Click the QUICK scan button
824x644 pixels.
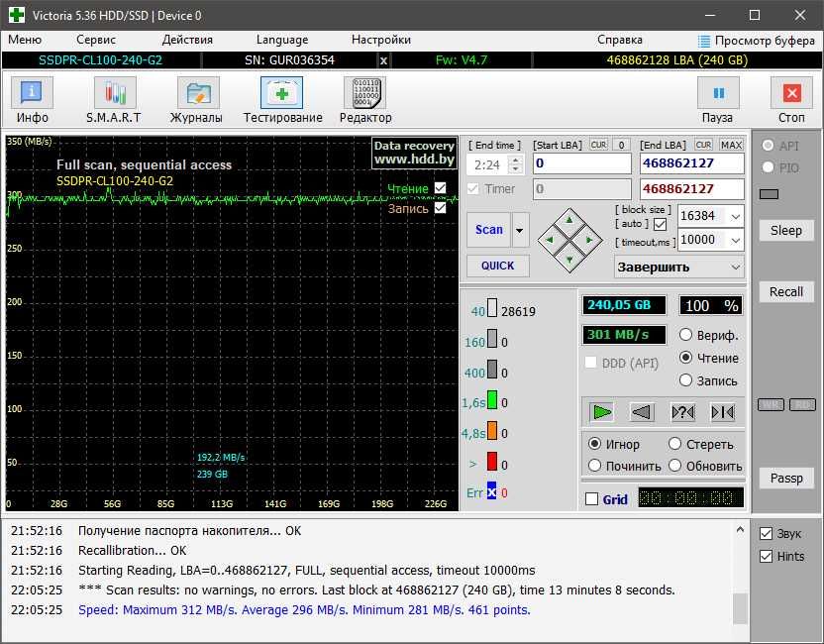click(497, 266)
